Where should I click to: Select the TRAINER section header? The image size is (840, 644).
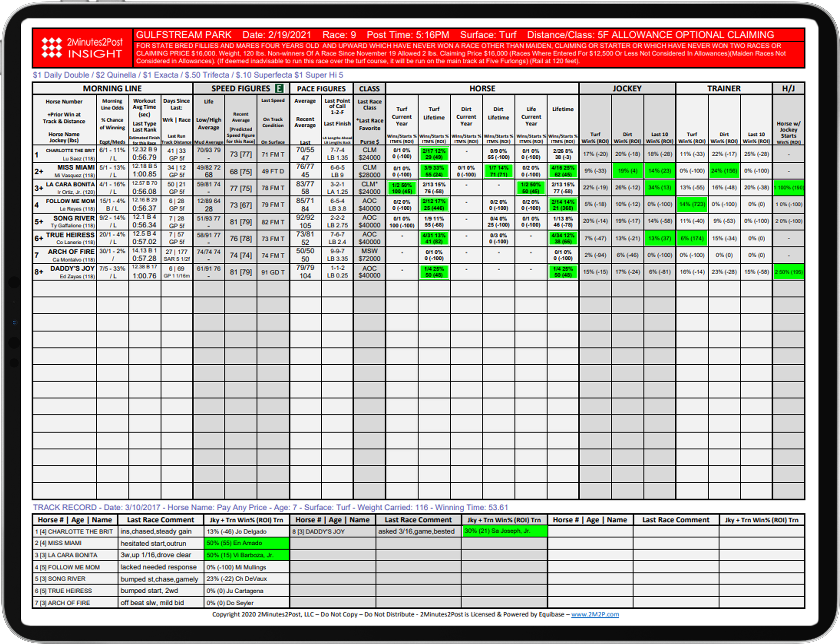point(723,89)
